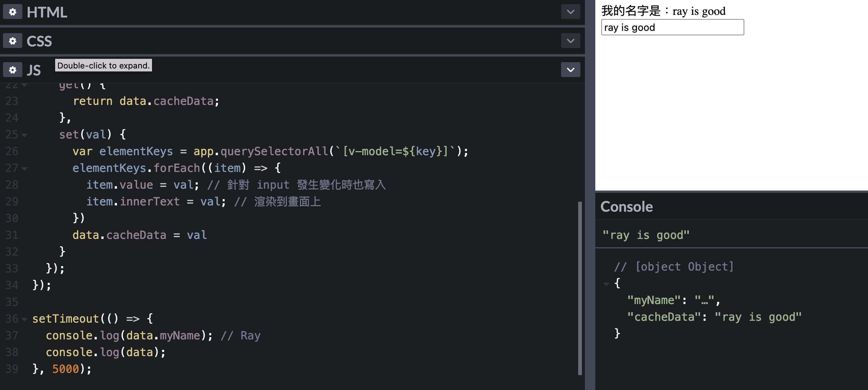Select the JS editor title
Screen dimensions: 868x390
(x=34, y=70)
